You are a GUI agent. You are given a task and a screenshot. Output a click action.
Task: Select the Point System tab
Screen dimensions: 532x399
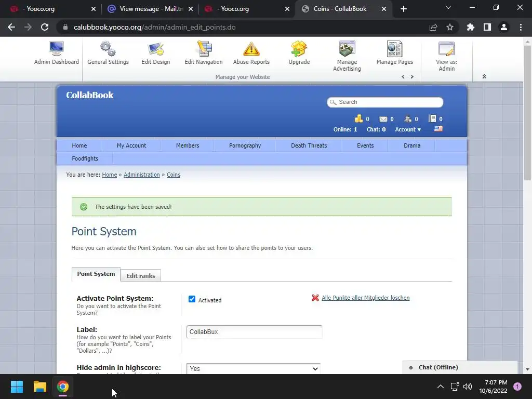click(x=96, y=274)
